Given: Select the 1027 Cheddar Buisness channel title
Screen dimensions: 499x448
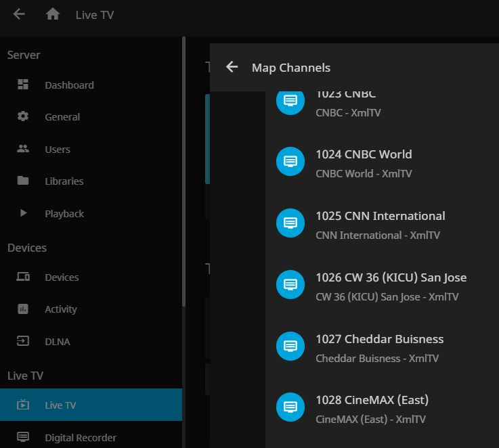Looking at the screenshot, I should tap(380, 339).
